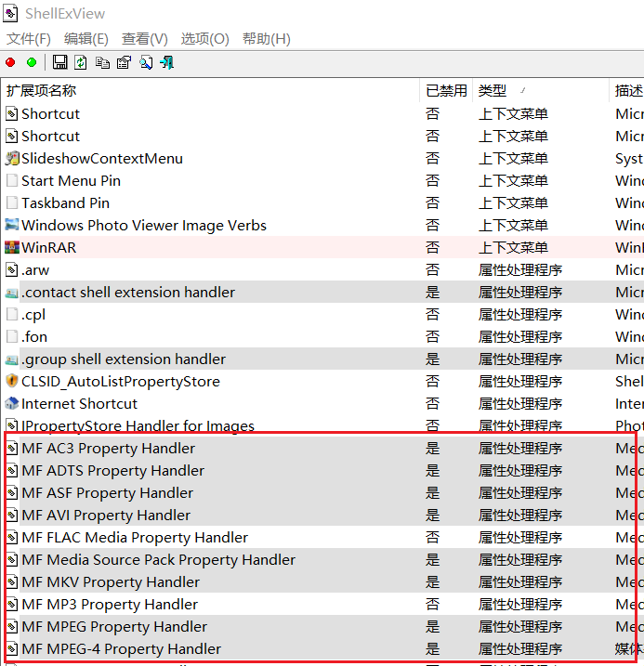This screenshot has width=644, height=666.
Task: Open properties via the toolbar icon
Action: pyautogui.click(x=124, y=62)
